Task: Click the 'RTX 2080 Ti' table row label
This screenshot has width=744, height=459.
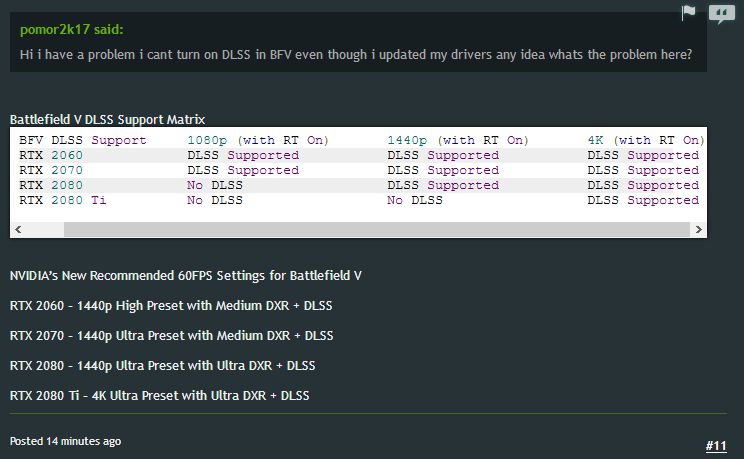Action: 63,200
